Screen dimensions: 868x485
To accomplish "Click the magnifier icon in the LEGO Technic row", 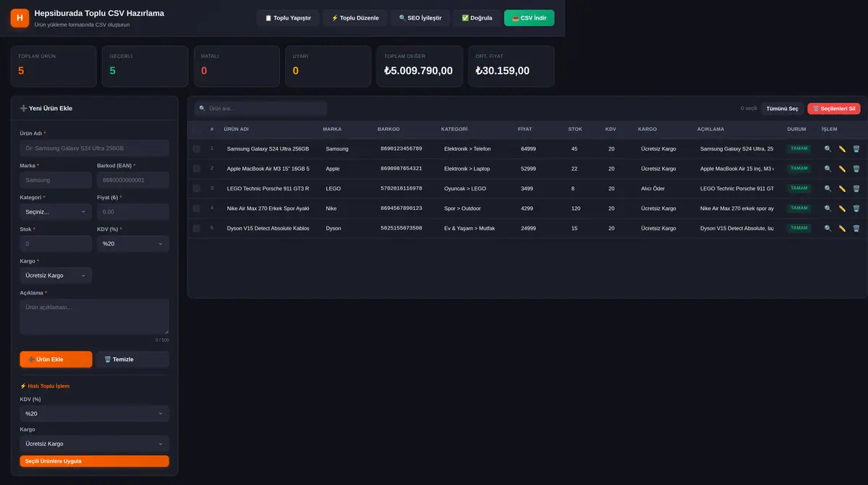I will click(828, 188).
